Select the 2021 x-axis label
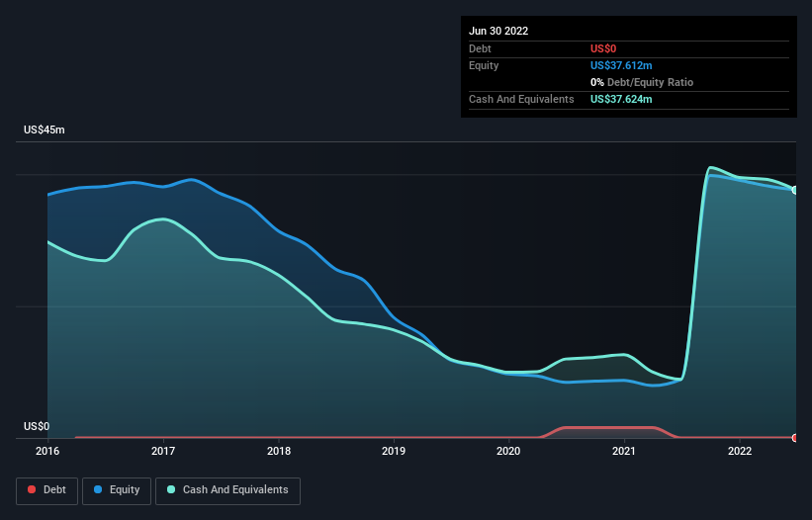 (624, 451)
